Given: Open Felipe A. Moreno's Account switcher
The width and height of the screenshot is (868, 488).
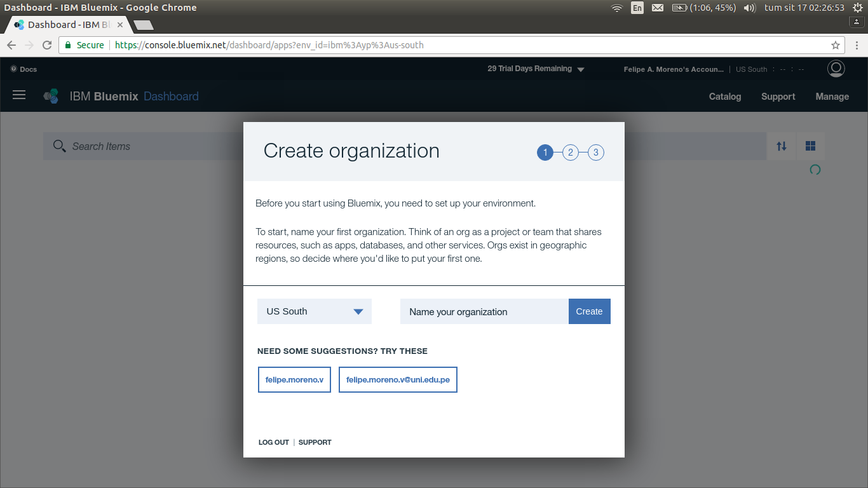Looking at the screenshot, I should [x=674, y=69].
